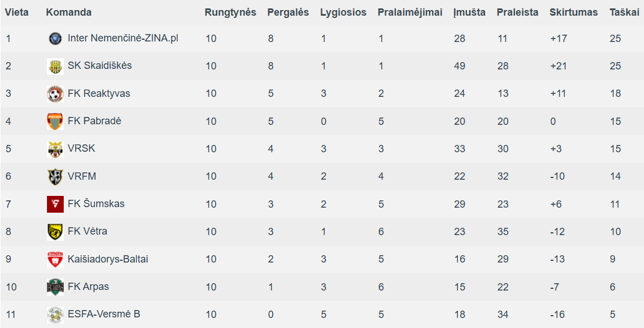
Task: Click the VRSK team logo
Action: tap(55, 149)
